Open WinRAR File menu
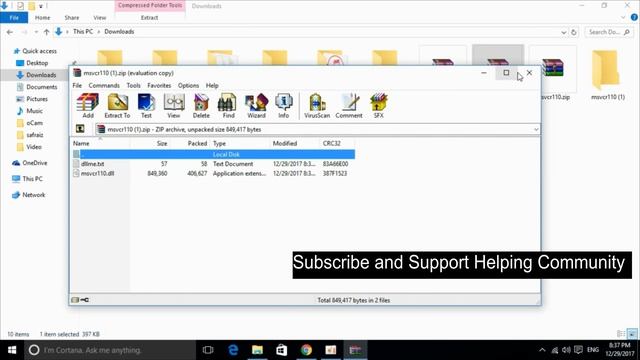The height and width of the screenshot is (360, 640). [x=77, y=85]
